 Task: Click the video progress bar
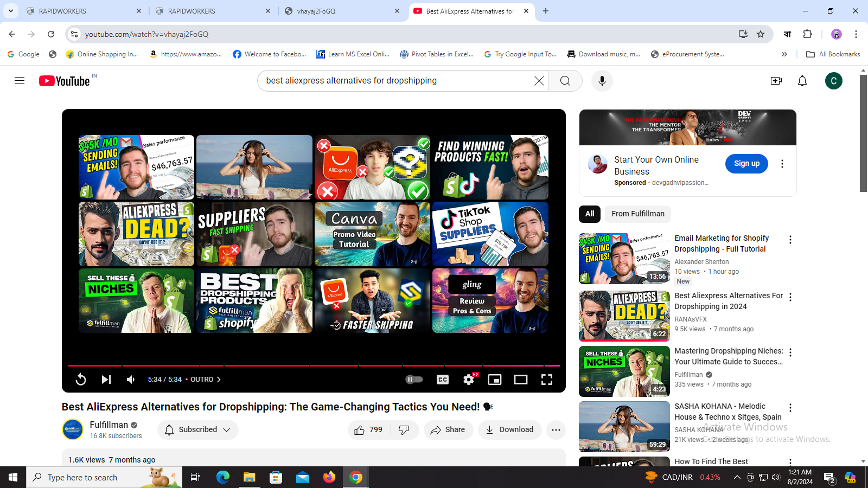coord(314,365)
